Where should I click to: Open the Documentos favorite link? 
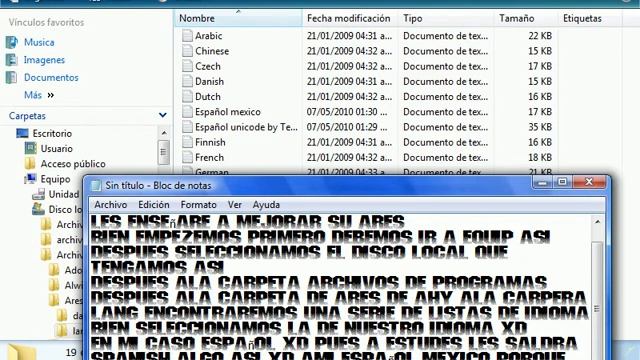(x=51, y=78)
